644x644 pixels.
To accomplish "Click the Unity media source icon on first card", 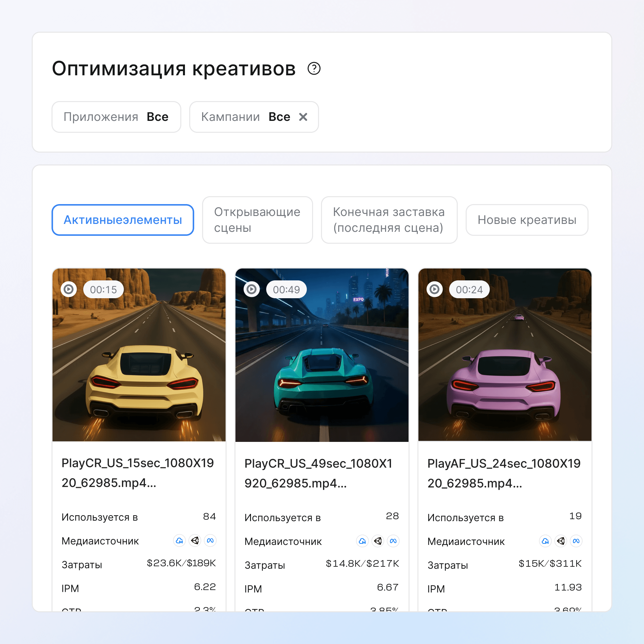I will click(x=195, y=541).
